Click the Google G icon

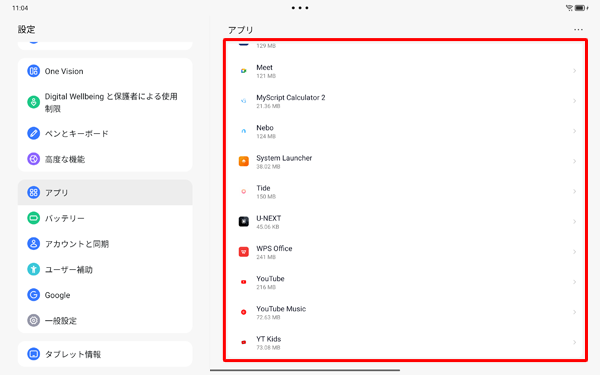click(x=33, y=295)
